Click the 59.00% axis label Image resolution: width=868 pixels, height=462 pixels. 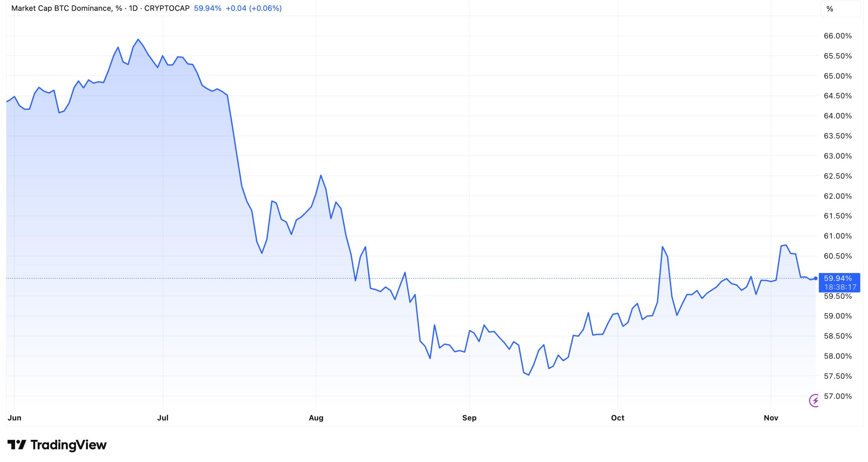838,316
